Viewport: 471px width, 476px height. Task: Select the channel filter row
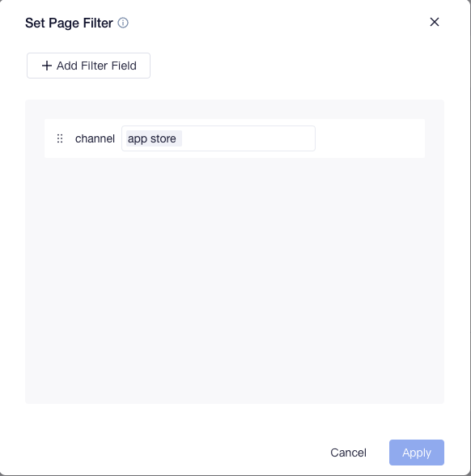pyautogui.click(x=235, y=138)
